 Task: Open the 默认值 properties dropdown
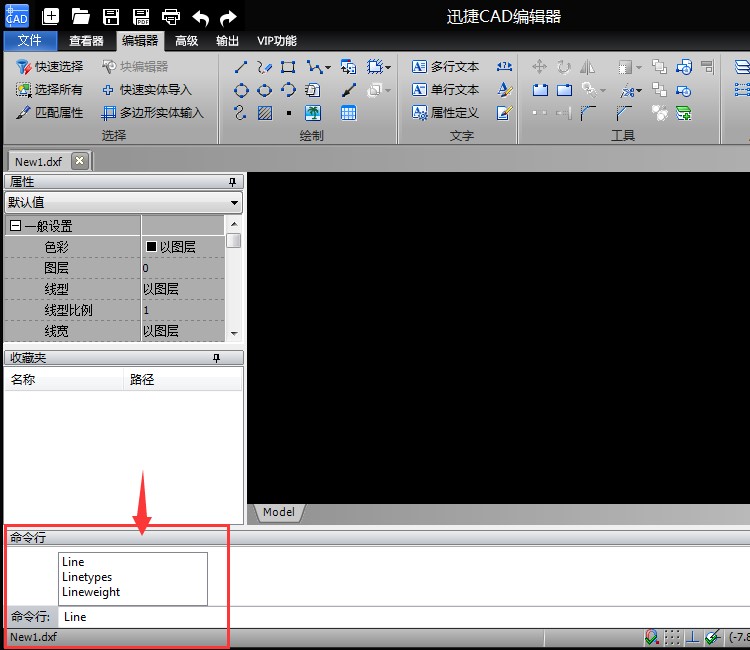tap(123, 202)
